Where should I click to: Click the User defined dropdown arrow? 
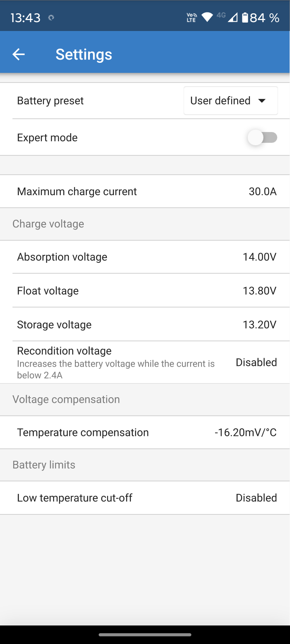coord(262,101)
